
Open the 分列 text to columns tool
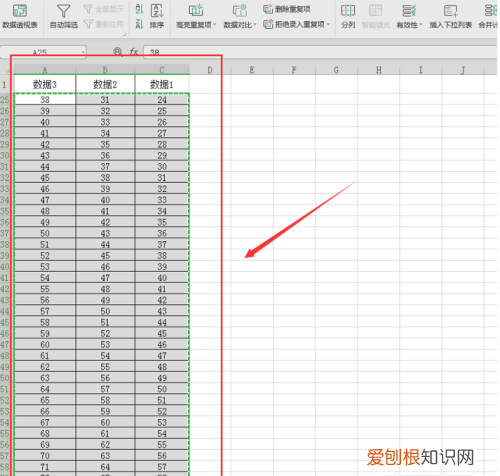click(x=348, y=16)
